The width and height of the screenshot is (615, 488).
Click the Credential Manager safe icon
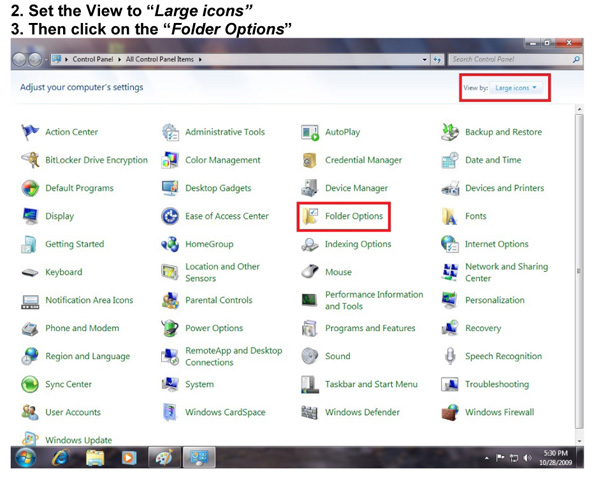(310, 160)
